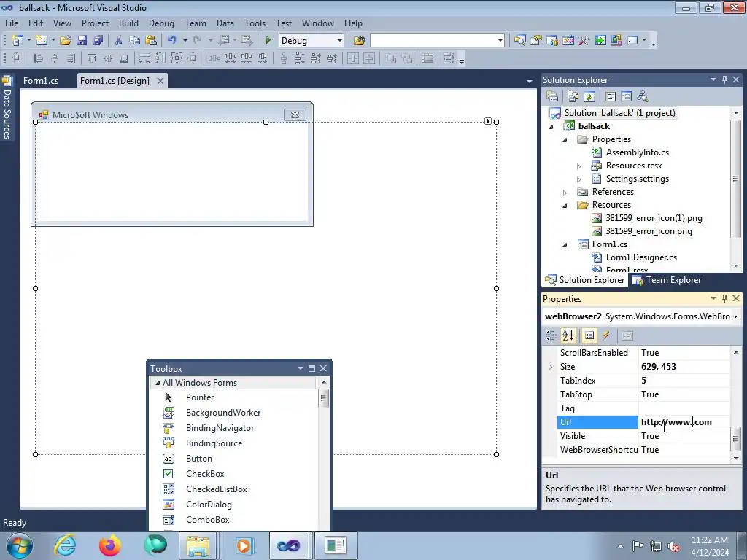Collapse the ballsack project node

(x=551, y=127)
